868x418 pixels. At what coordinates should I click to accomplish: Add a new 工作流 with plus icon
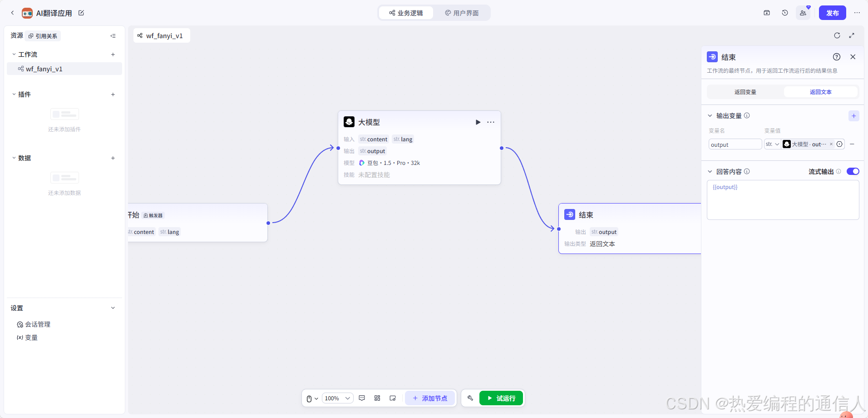point(113,55)
